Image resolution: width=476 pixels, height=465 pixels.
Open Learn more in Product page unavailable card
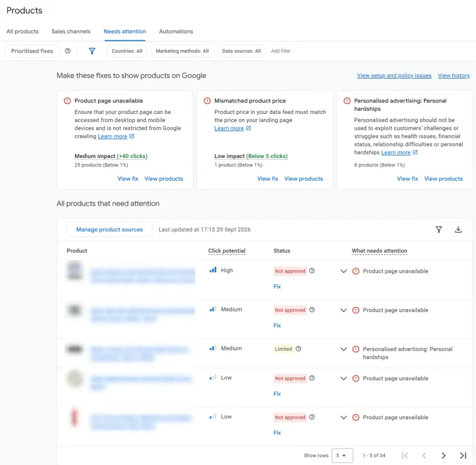[112, 136]
